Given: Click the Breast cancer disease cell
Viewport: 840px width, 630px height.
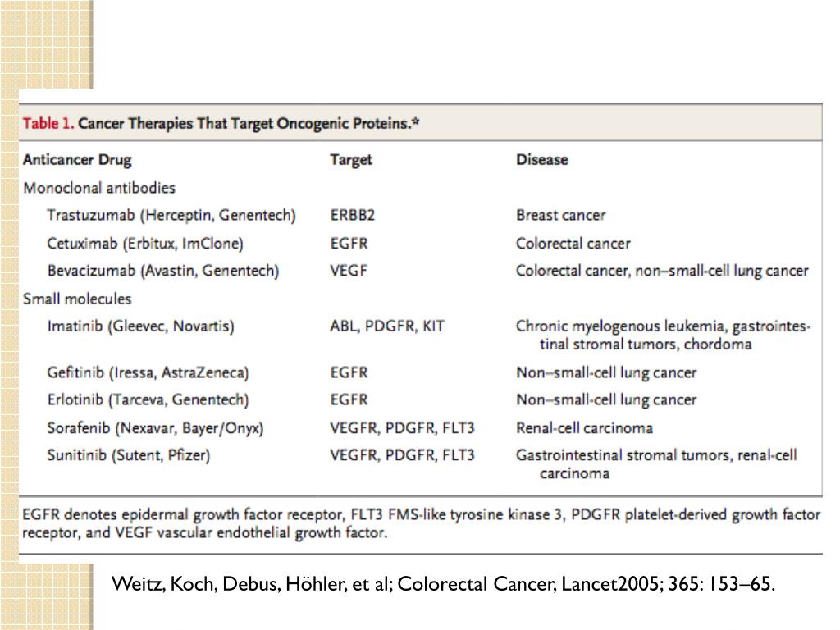Looking at the screenshot, I should click(x=561, y=216).
